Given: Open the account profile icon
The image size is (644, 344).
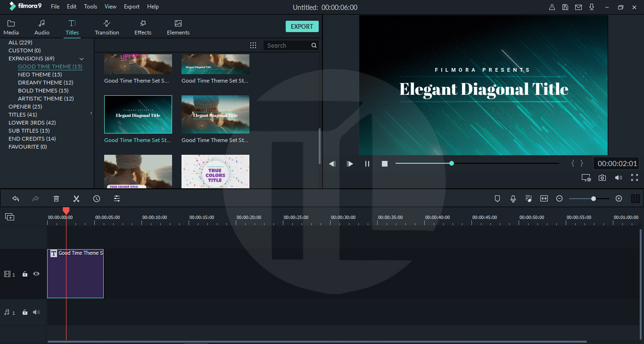Looking at the screenshot, I should pos(552,7).
